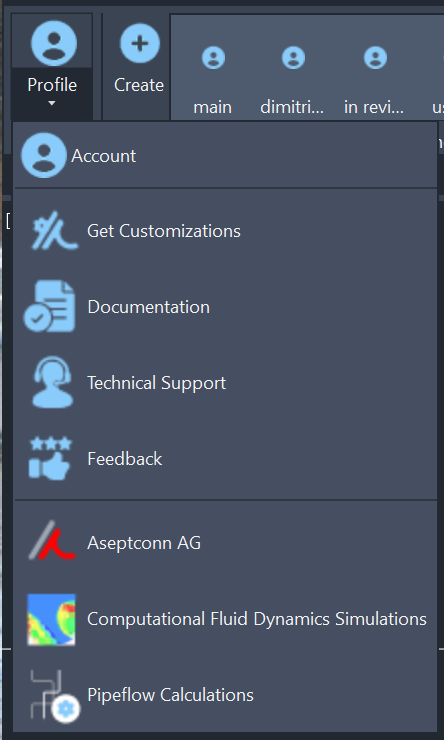Click the Create plus icon
The width and height of the screenshot is (444, 740).
140,43
